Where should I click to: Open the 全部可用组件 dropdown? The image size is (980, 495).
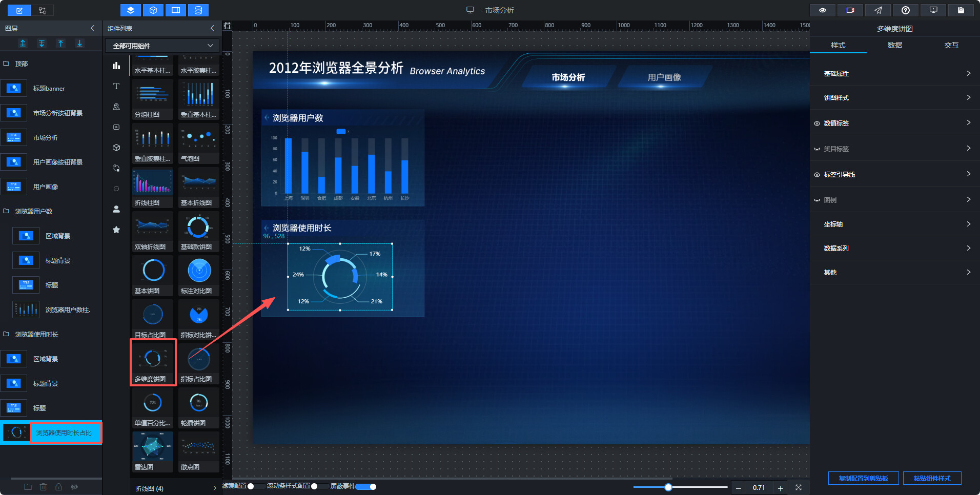pos(162,46)
